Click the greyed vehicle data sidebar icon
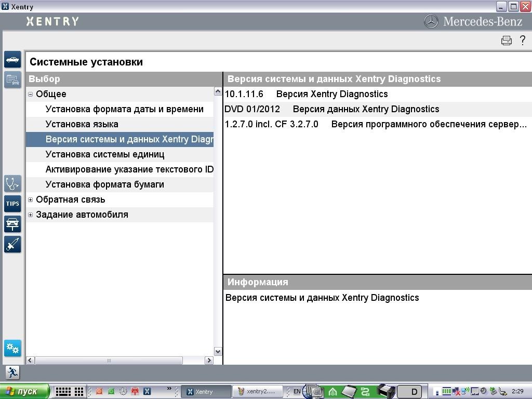532x399 pixels. [x=12, y=79]
